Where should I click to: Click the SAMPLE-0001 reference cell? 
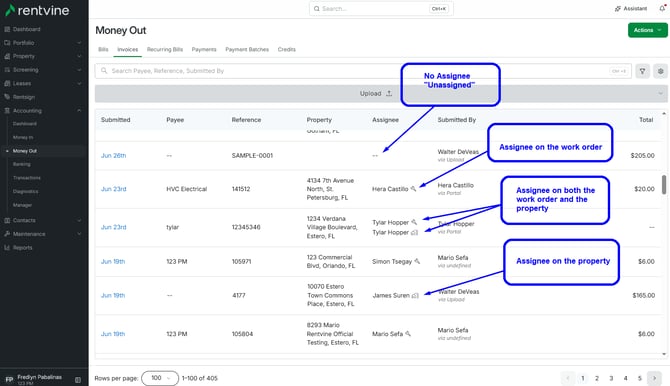[x=252, y=156]
